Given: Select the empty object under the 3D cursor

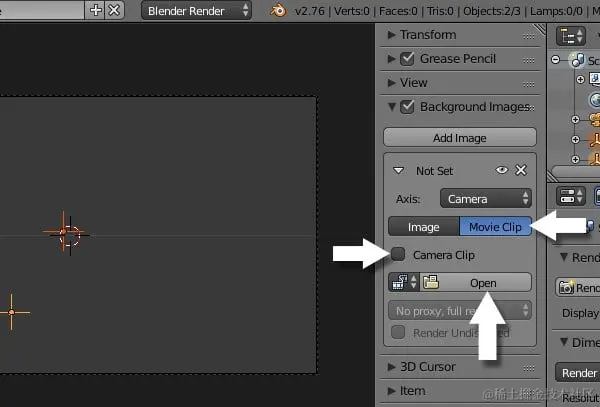Looking at the screenshot, I should coord(63,231).
